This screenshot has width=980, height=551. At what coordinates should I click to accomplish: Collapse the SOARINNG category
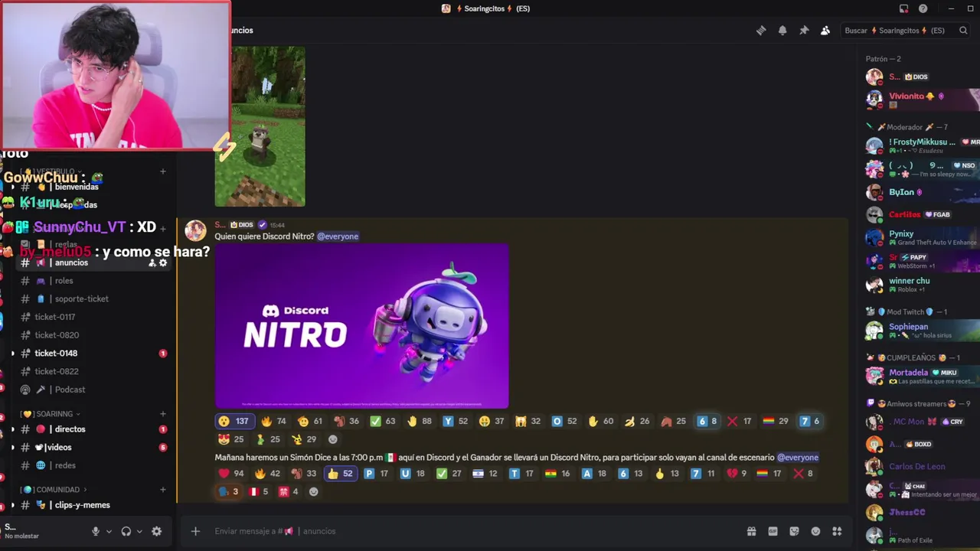pos(51,414)
